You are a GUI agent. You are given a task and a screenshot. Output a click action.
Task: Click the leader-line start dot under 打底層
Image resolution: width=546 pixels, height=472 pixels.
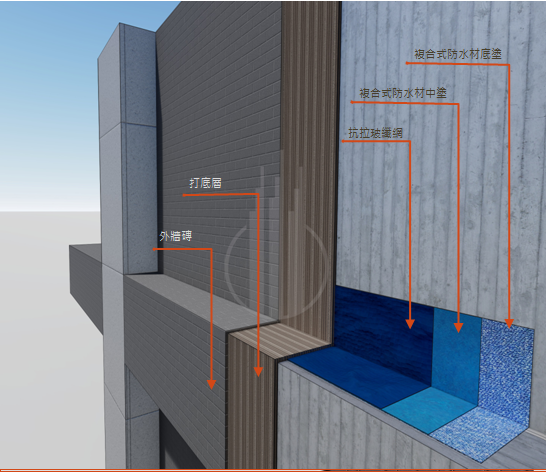(184, 195)
